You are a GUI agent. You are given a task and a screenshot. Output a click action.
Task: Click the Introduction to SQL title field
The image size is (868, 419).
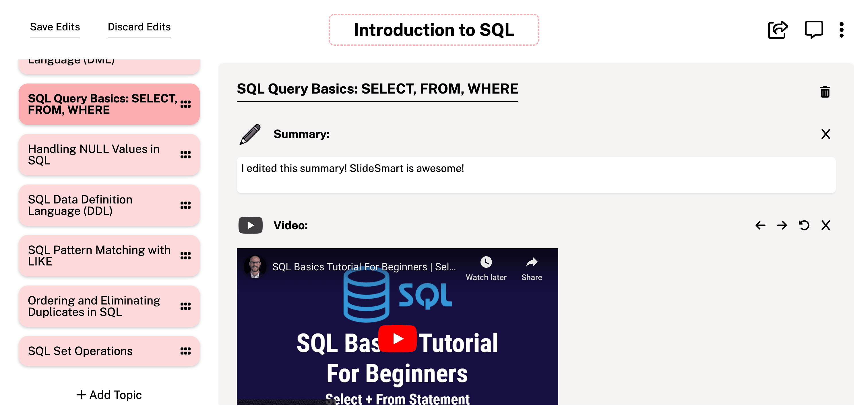pos(433,30)
